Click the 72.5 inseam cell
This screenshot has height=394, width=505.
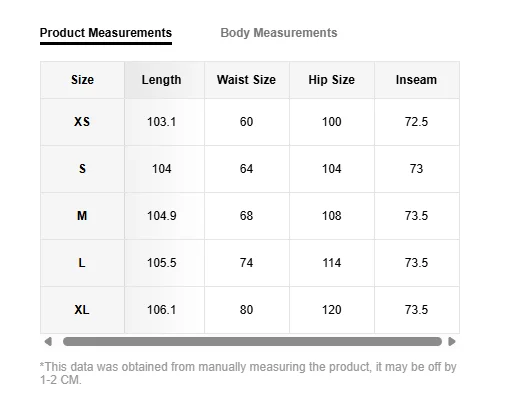tap(417, 122)
